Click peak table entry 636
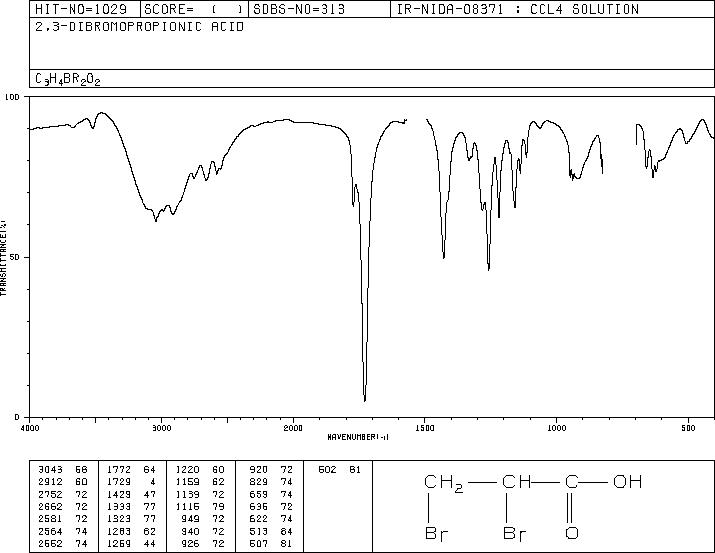Image resolution: width=715 pixels, height=553 pixels. coord(259,506)
